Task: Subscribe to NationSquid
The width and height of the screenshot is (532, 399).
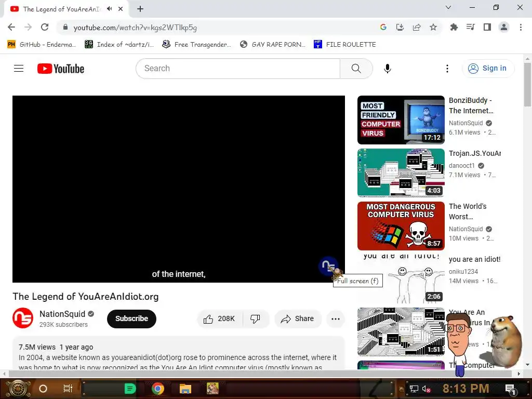Action: click(131, 318)
